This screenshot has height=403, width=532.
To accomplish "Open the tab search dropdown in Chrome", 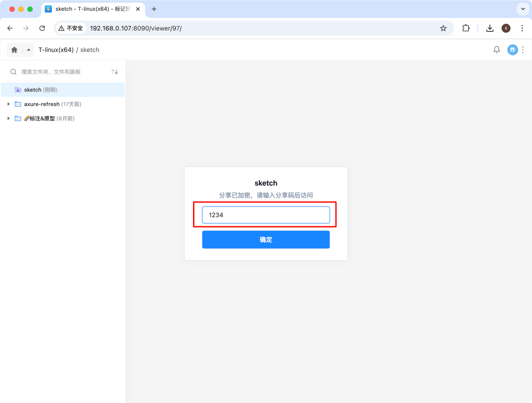I will [523, 9].
